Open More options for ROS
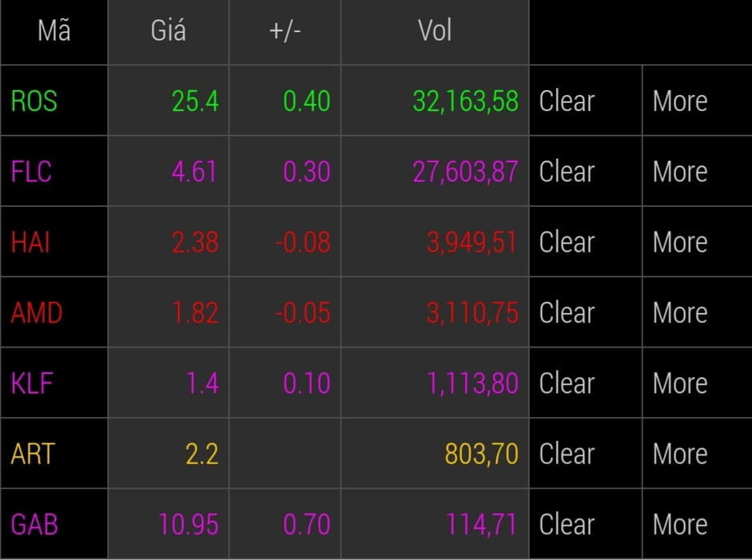 (x=698, y=101)
